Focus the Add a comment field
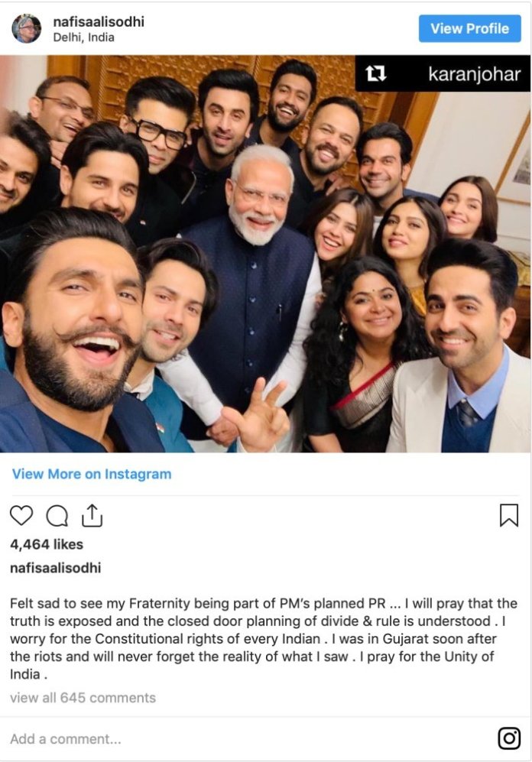Screen dimensions: 532x762 coord(229,738)
